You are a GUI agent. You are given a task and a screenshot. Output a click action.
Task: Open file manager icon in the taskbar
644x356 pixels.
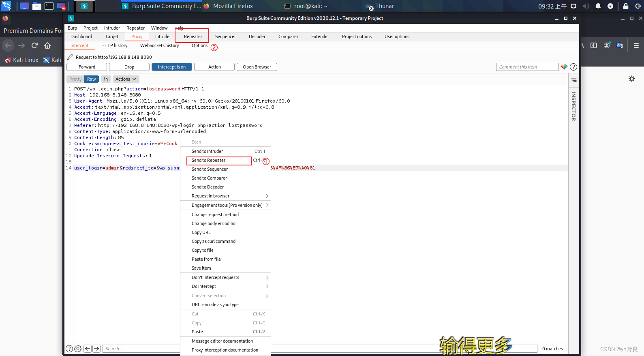(37, 6)
